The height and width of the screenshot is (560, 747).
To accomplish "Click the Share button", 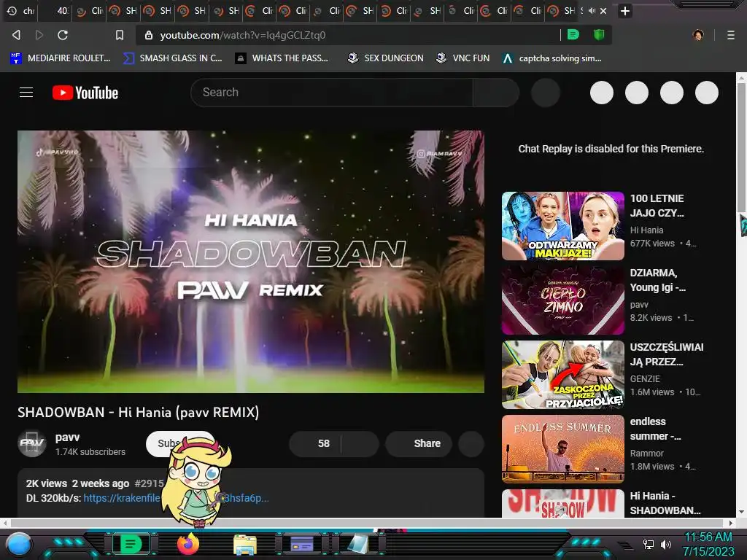I will (x=419, y=443).
